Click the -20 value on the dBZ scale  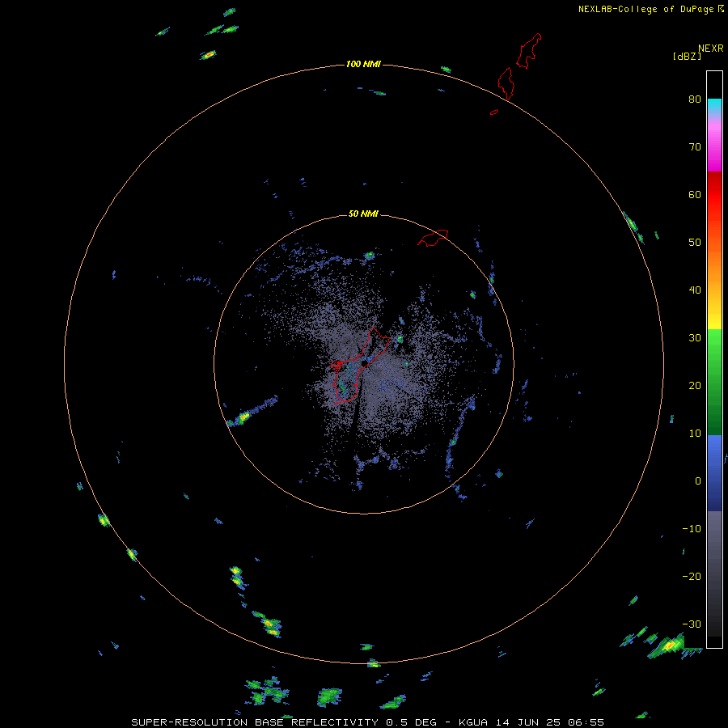(692, 577)
